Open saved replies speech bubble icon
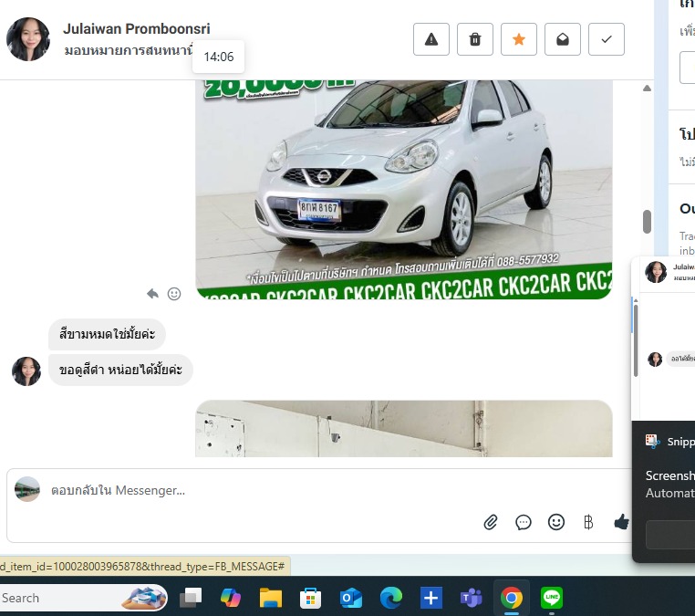This screenshot has width=695, height=616. (524, 522)
